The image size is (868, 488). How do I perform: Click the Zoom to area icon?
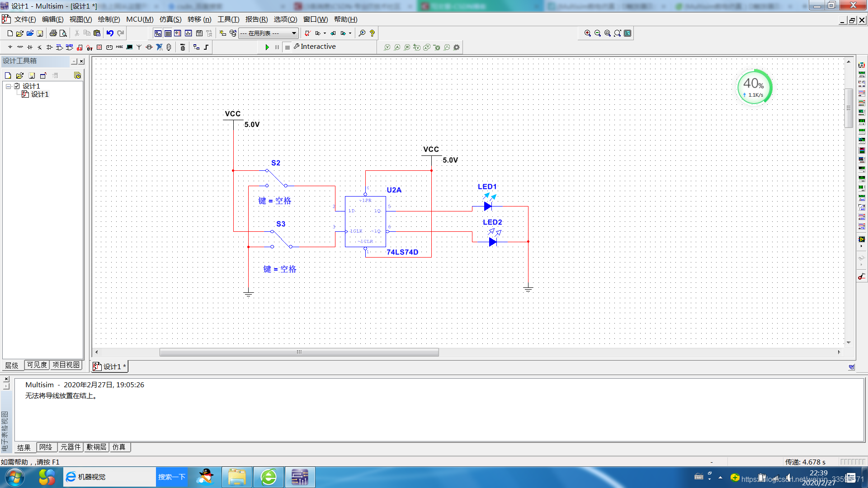pyautogui.click(x=607, y=33)
